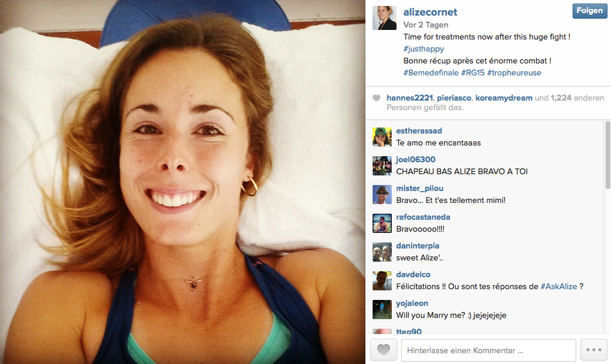Open estherassad's avatar thumbnail
This screenshot has width=611, height=364.
tap(382, 137)
